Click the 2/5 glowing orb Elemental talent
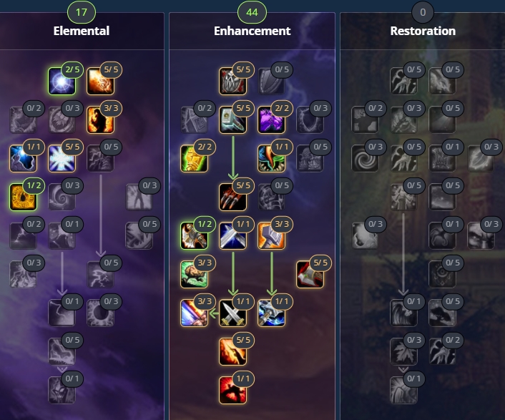 click(x=62, y=81)
